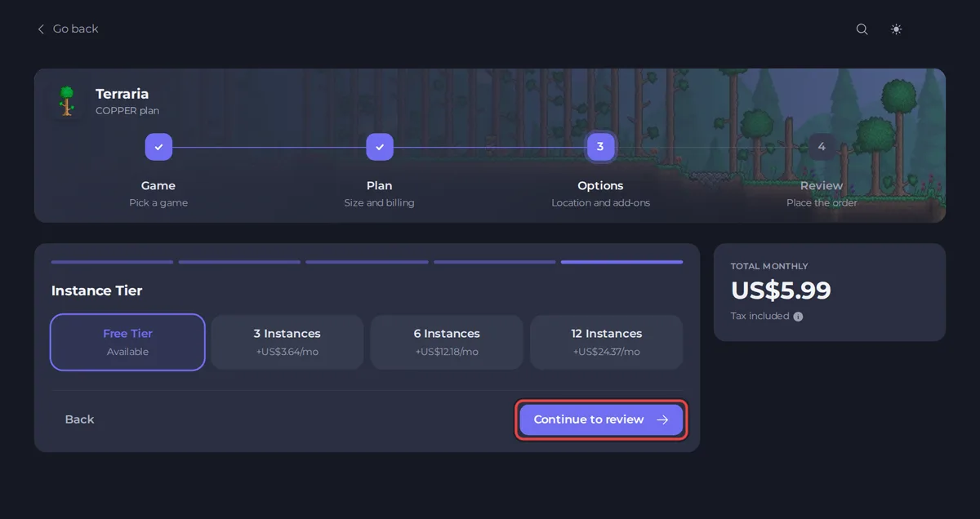This screenshot has height=519, width=980.
Task: Click the third progress bar segment
Action: 367,262
